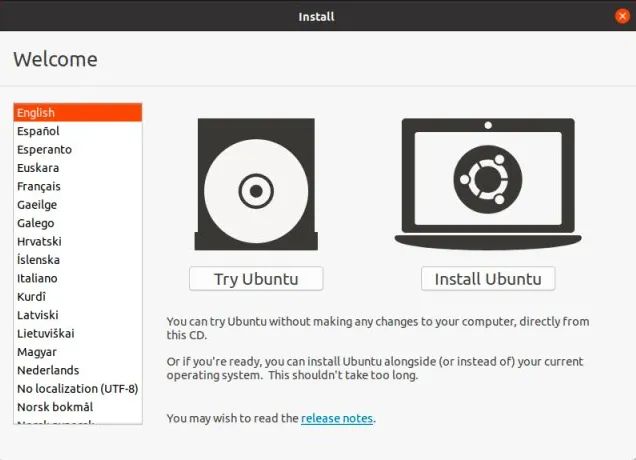636x460 pixels.
Task: Select Gaeilge from the list
Action: 78,204
